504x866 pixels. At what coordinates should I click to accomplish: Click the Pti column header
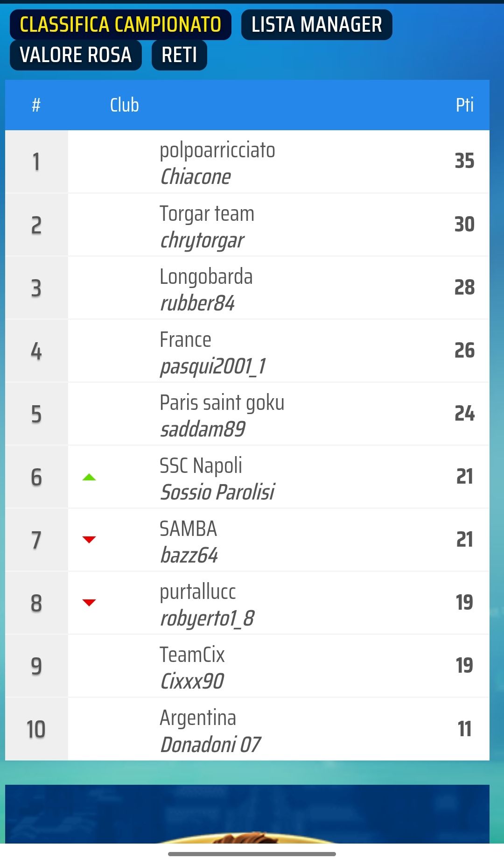click(464, 105)
